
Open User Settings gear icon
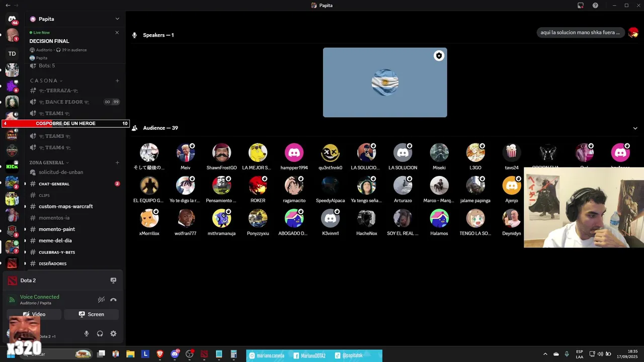pyautogui.click(x=113, y=333)
